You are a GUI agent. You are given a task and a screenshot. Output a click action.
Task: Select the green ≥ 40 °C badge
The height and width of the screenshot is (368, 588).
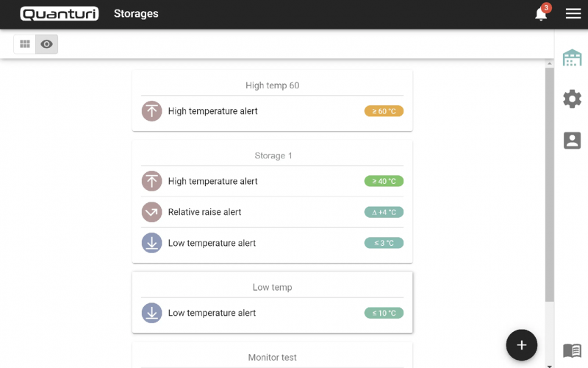pyautogui.click(x=384, y=181)
